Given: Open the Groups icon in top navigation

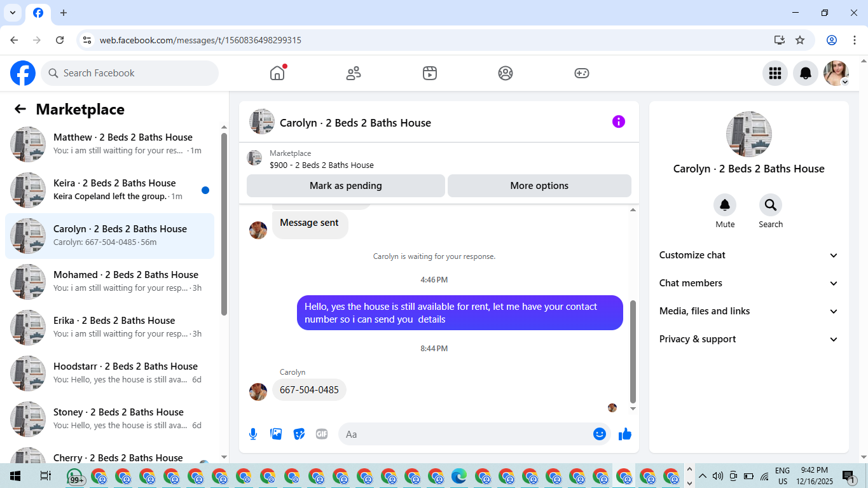Looking at the screenshot, I should 506,73.
